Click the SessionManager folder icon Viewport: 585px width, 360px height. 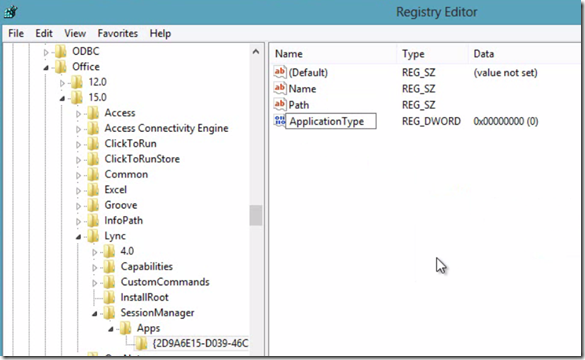point(109,313)
